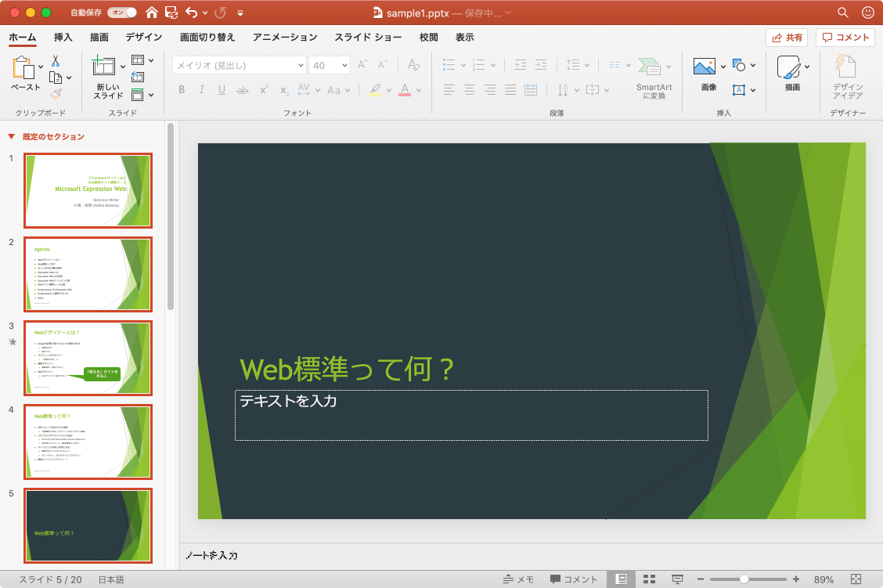Click the Design Ideas icon
Image resolution: width=883 pixels, height=588 pixels.
tap(846, 67)
